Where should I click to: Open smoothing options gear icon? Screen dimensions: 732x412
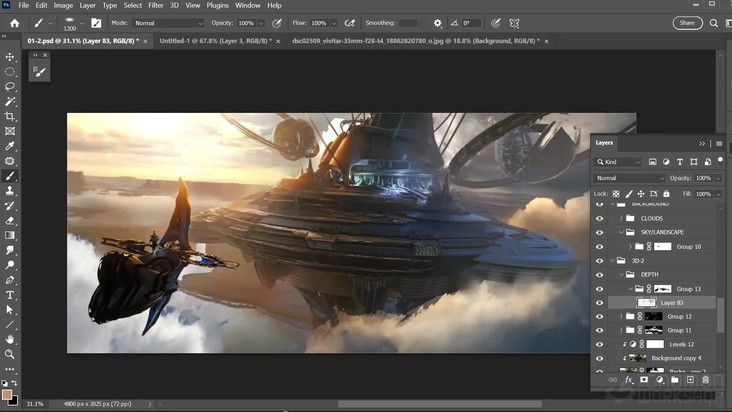coord(437,23)
